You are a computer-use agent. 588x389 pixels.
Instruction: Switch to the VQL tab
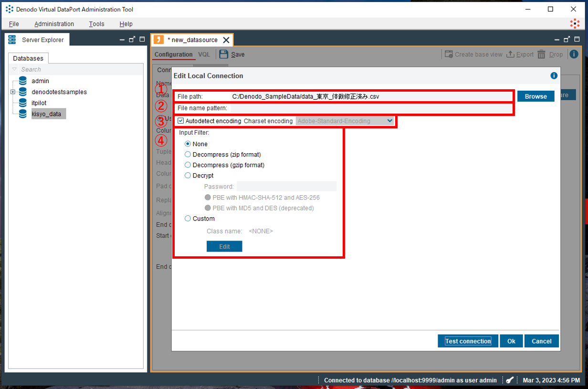(x=204, y=54)
